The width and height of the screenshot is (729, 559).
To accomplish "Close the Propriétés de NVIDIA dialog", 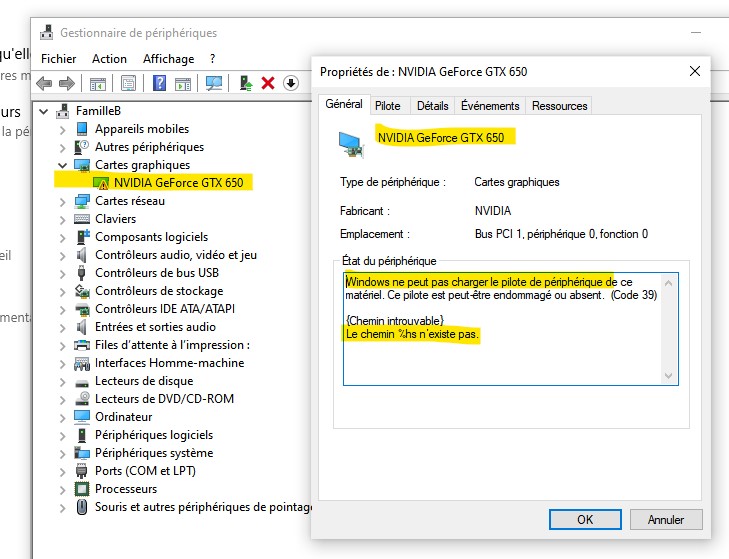I will [x=695, y=71].
